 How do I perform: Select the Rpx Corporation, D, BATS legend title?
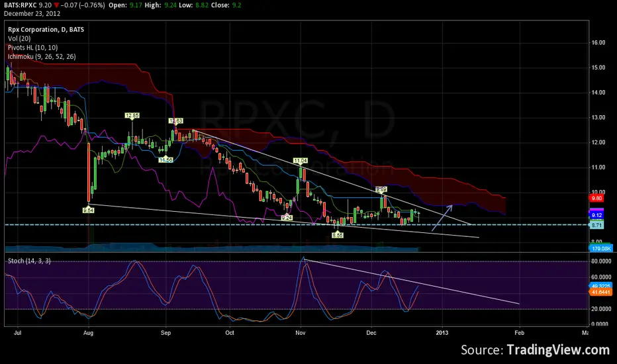pyautogui.click(x=46, y=30)
